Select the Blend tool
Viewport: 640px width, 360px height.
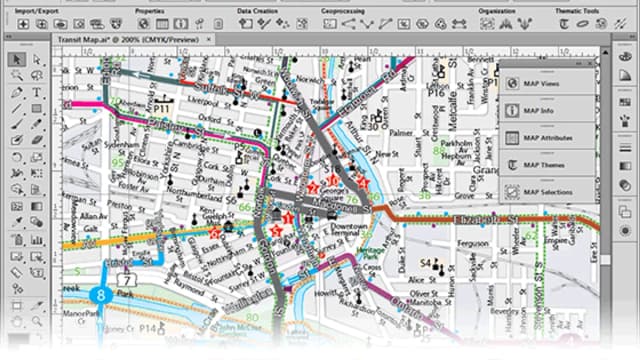[x=37, y=222]
